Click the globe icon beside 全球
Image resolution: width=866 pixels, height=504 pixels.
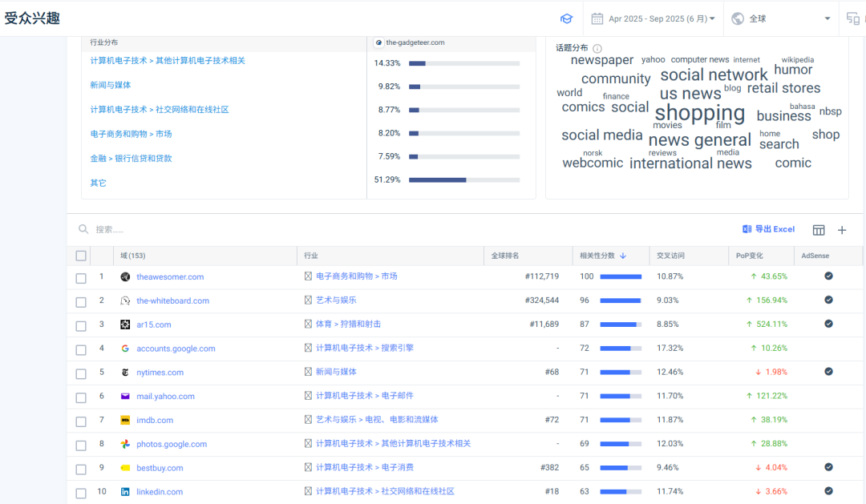(738, 18)
